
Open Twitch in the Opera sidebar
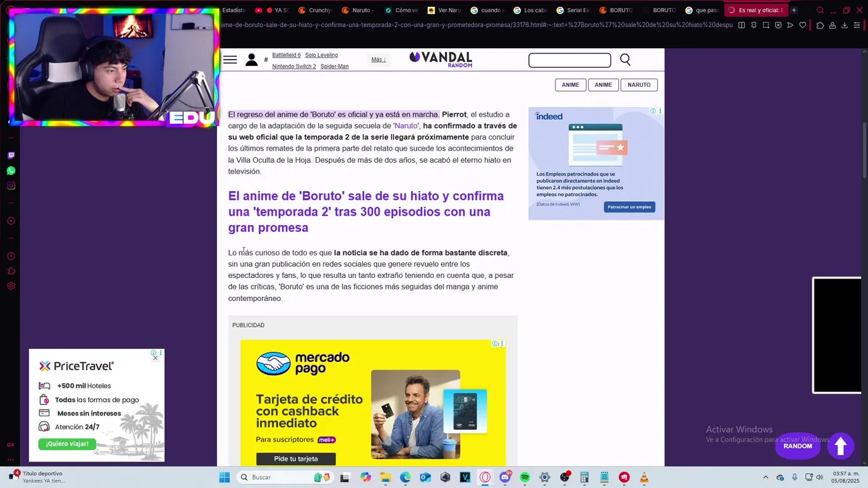11,155
